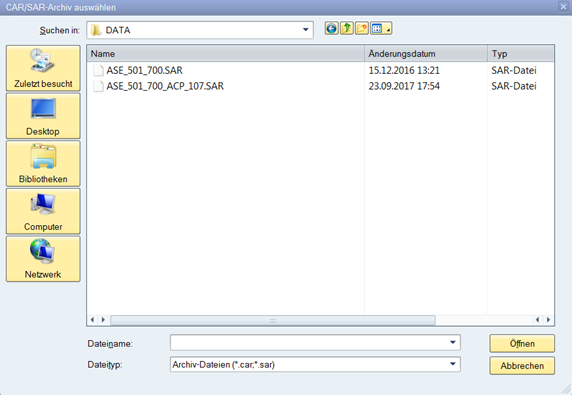Image resolution: width=572 pixels, height=395 pixels.
Task: Click the date 15.12.2016 13:21
Action: [x=404, y=70]
